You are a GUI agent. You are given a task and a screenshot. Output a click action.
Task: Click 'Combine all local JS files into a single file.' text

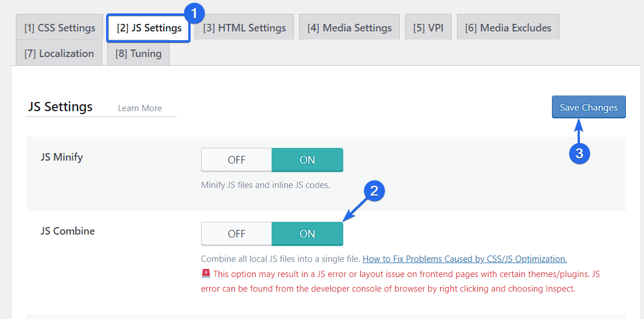[x=280, y=258]
